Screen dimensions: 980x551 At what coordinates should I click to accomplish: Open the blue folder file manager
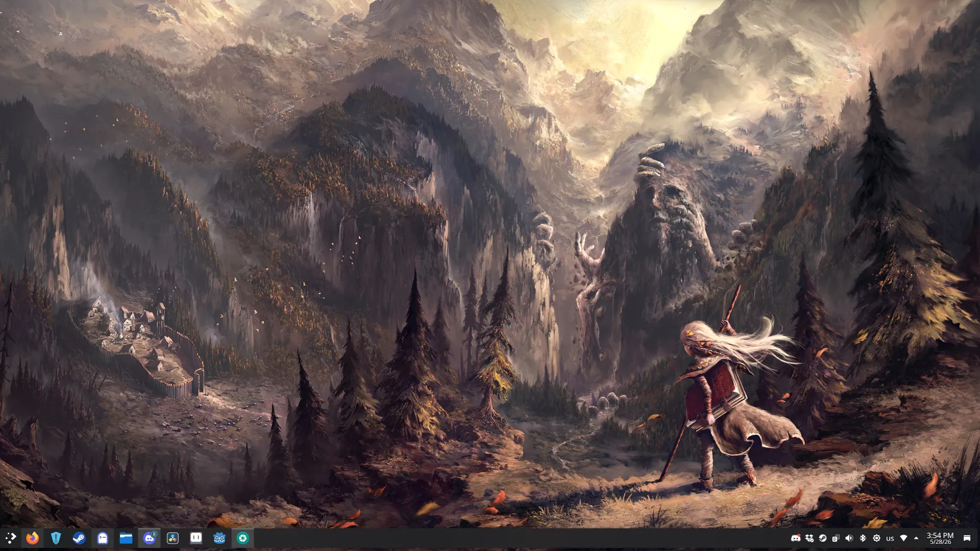coord(126,538)
